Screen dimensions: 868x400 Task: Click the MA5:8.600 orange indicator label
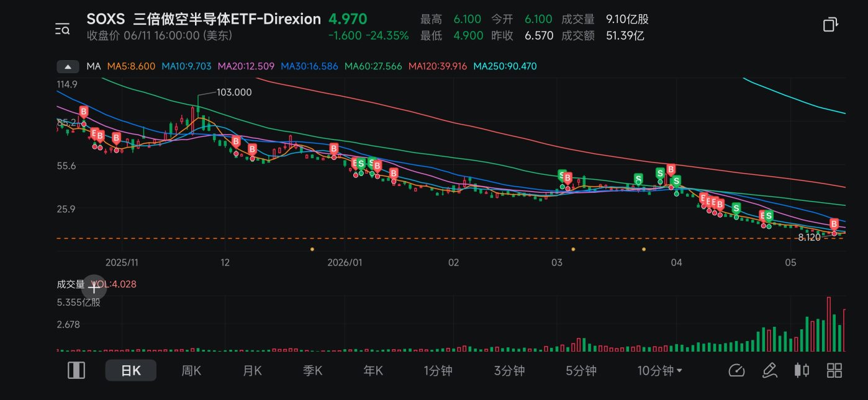(131, 66)
